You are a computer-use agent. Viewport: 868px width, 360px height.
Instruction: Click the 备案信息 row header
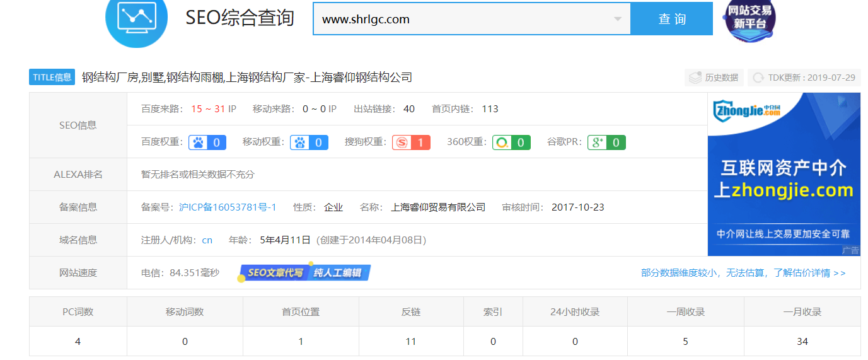(x=78, y=207)
